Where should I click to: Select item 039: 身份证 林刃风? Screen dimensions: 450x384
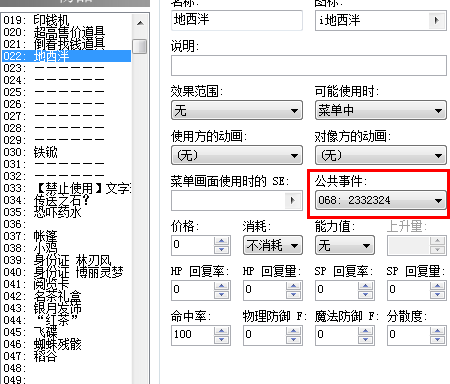[67, 260]
